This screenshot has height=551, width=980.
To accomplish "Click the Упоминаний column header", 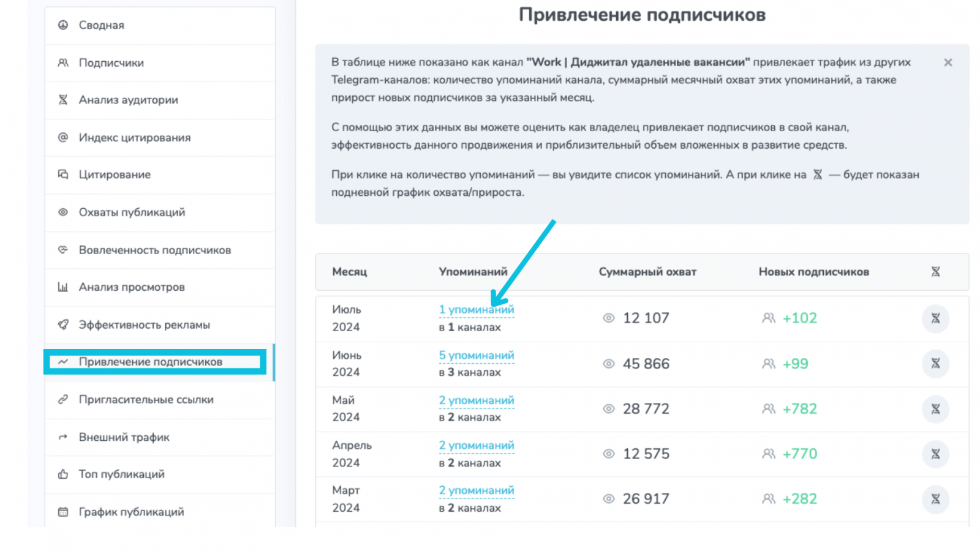I will (x=473, y=272).
